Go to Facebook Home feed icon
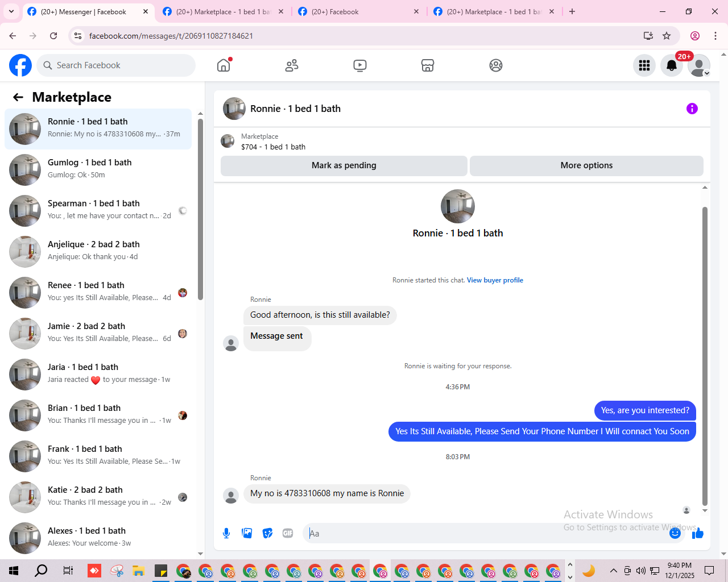This screenshot has width=728, height=582. pyautogui.click(x=224, y=65)
